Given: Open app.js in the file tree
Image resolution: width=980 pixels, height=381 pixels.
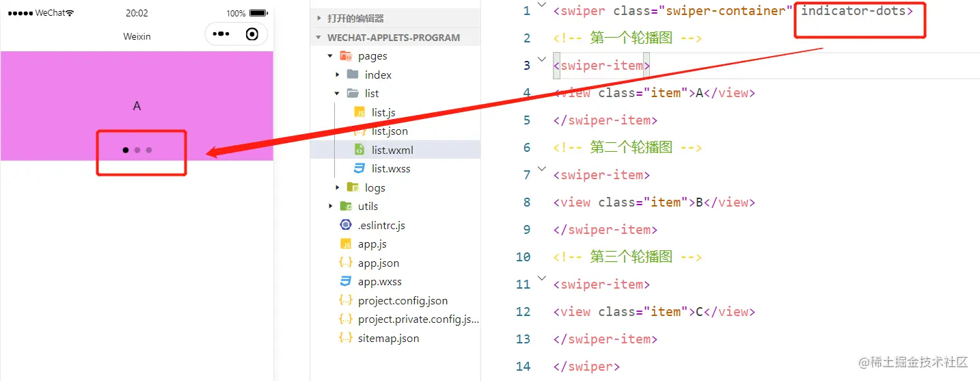Looking at the screenshot, I should tap(372, 244).
